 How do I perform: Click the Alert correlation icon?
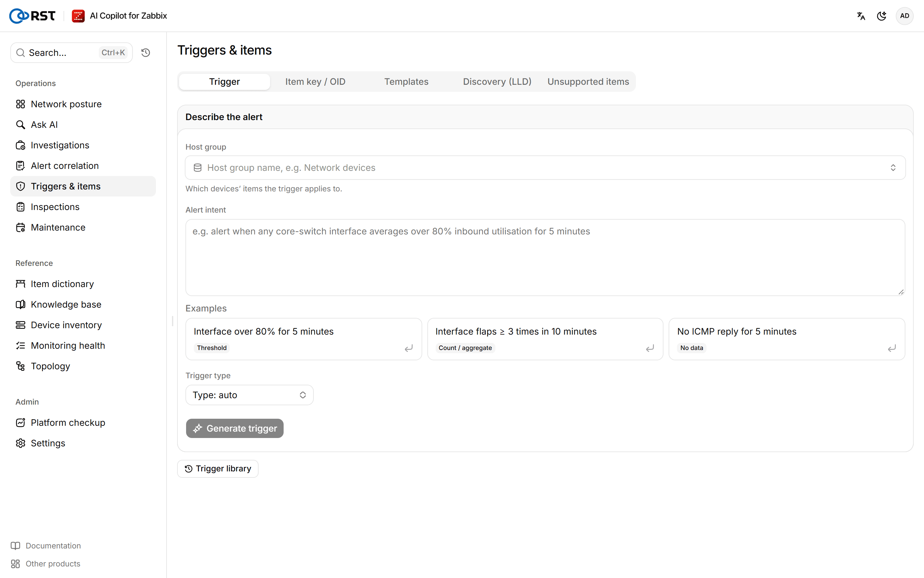click(x=21, y=165)
